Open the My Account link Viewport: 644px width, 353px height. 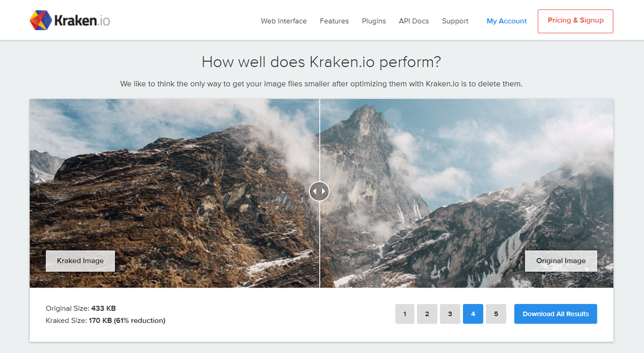pos(506,21)
